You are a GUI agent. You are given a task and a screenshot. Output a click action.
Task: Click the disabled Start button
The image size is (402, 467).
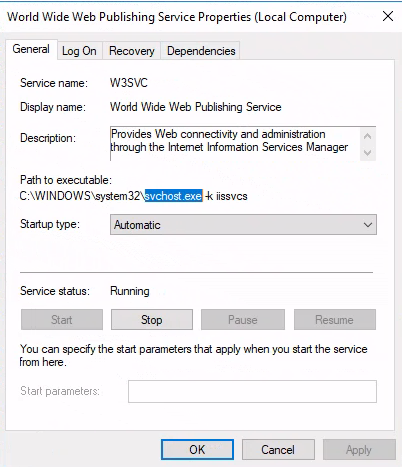[x=62, y=320]
